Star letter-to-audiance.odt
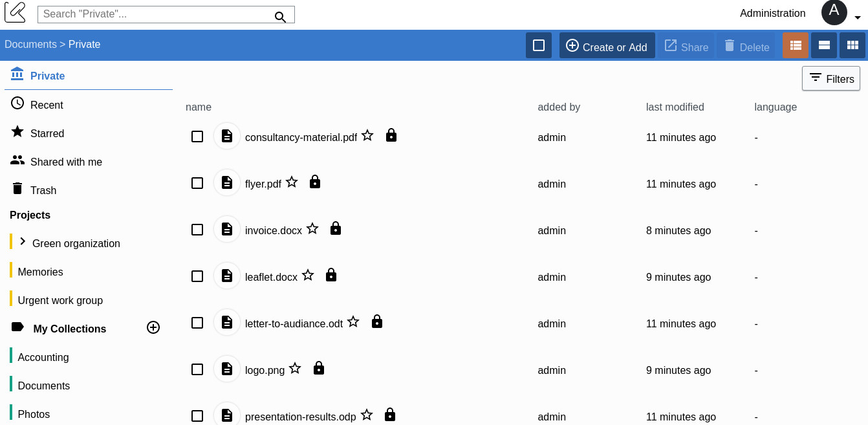Image resolution: width=868 pixels, height=425 pixels. 353,321
